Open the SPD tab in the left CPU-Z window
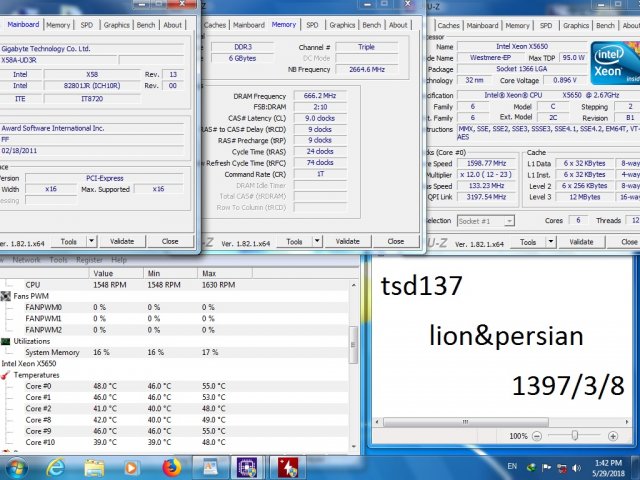The height and width of the screenshot is (480, 640). [x=87, y=25]
